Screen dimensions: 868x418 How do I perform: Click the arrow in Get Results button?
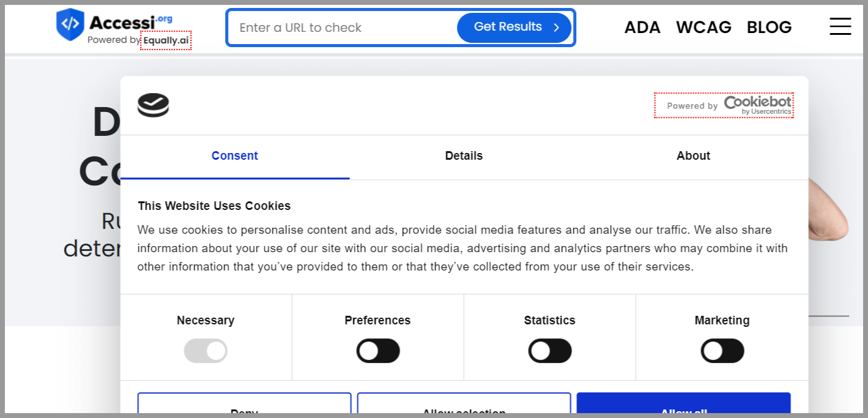556,28
